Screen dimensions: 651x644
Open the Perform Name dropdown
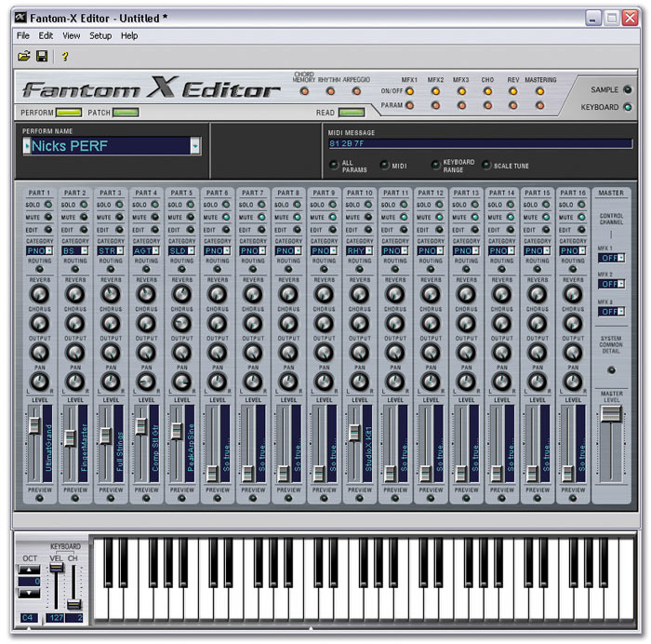(x=195, y=146)
